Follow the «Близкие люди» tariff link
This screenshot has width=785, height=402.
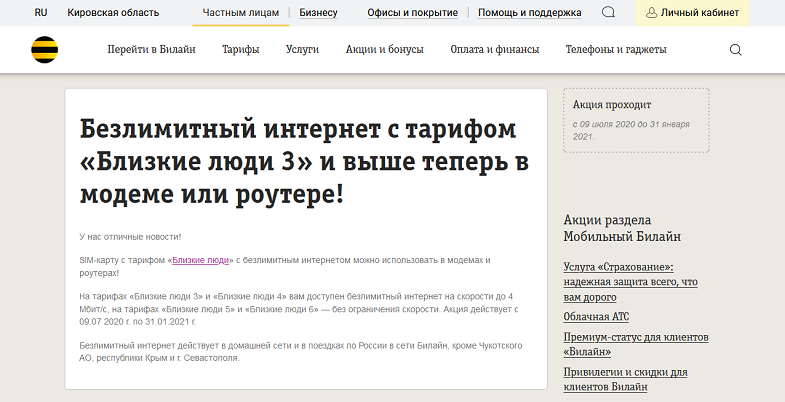[200, 260]
